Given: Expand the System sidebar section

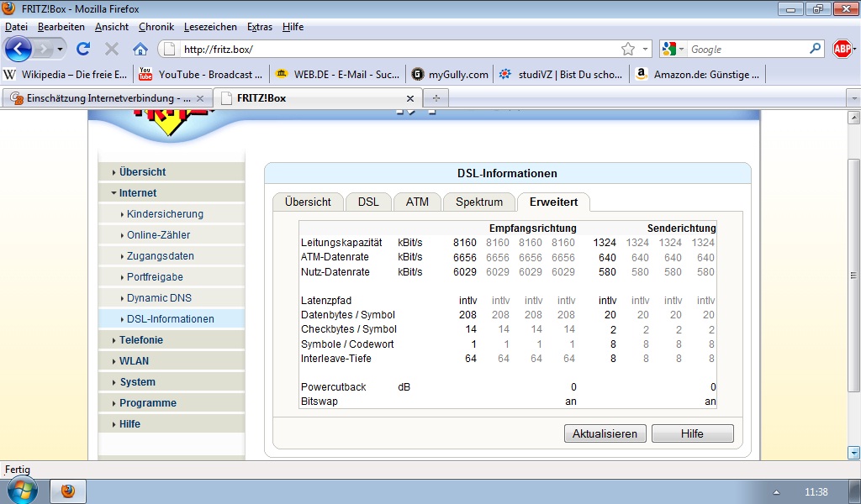Looking at the screenshot, I should 172,381.
